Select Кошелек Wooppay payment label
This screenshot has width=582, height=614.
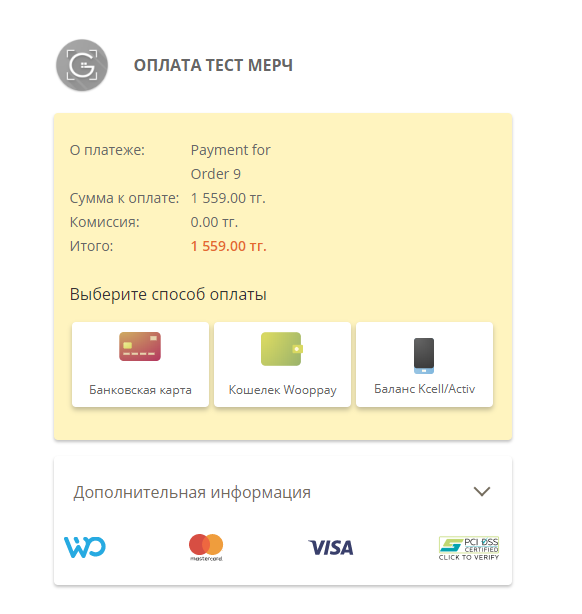coord(282,390)
